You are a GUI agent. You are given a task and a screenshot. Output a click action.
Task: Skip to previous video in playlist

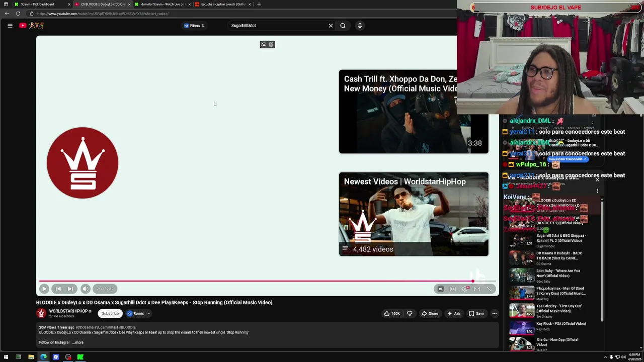[x=58, y=289]
